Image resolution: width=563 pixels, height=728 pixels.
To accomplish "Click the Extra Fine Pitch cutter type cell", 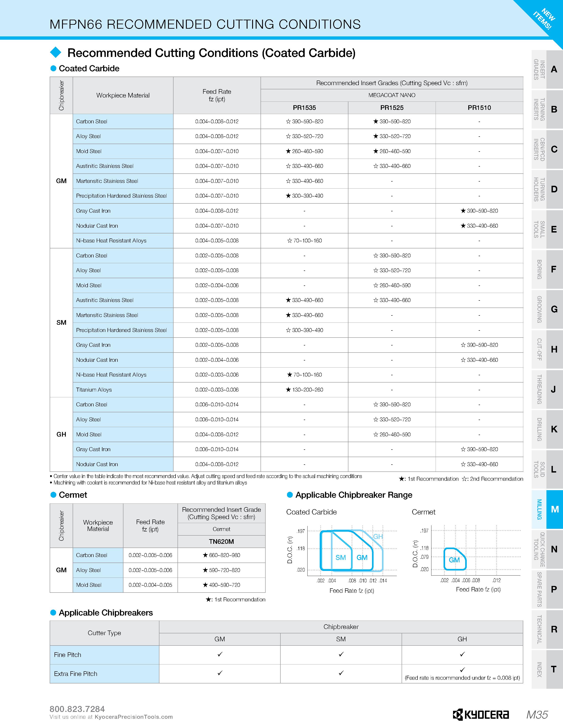I will point(104,674).
